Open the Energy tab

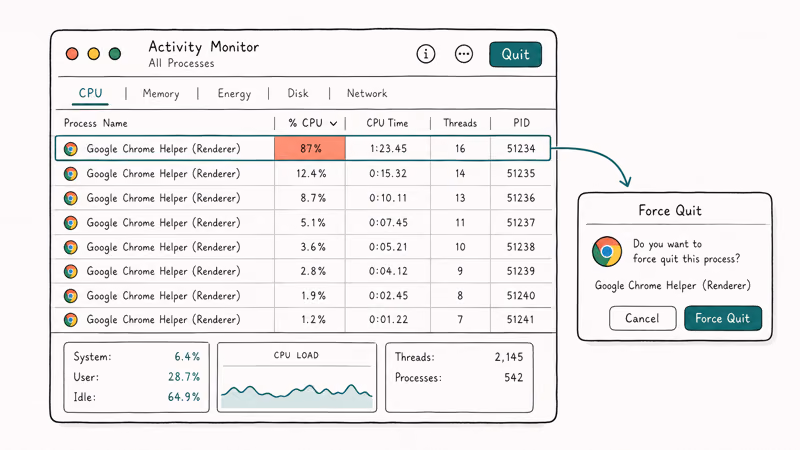tap(234, 93)
